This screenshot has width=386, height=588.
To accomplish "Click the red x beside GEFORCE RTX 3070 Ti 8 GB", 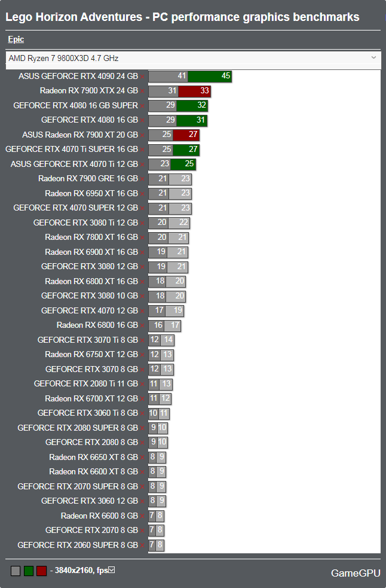I will [142, 341].
